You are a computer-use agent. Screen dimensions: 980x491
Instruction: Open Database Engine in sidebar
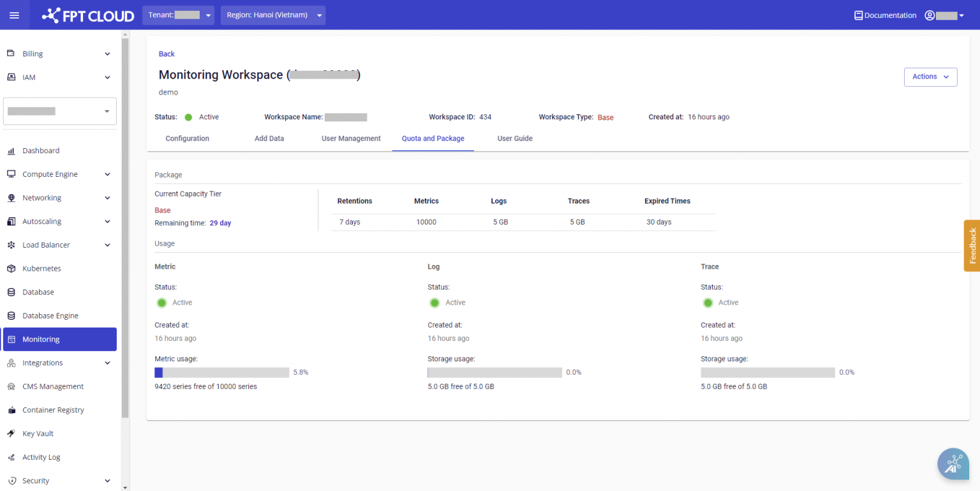coord(50,316)
